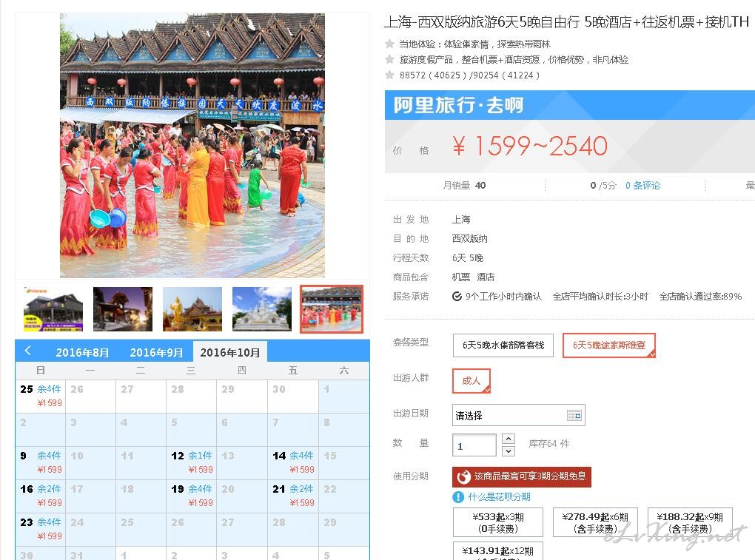The image size is (755, 560).
Task: Pick the 23rd on the calendar
Action: [41, 529]
